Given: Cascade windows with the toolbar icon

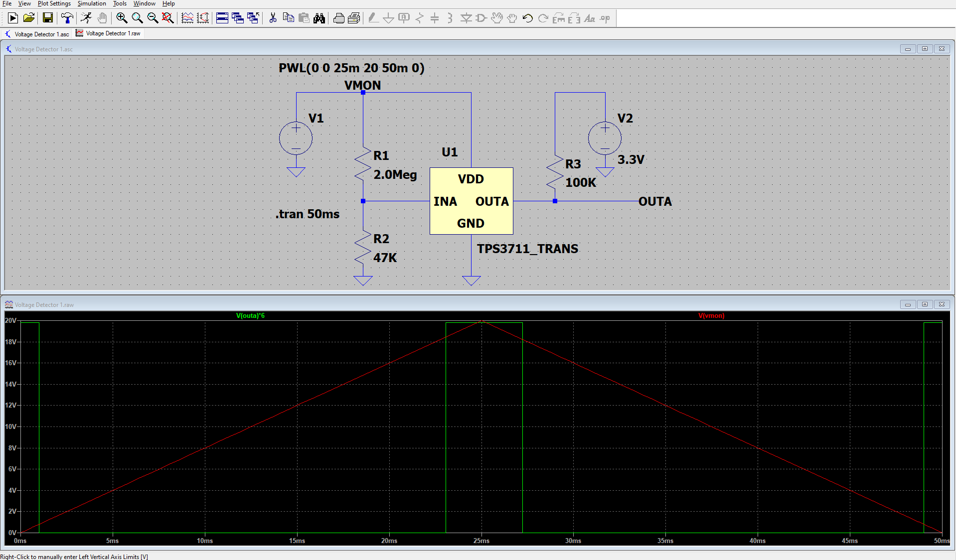Looking at the screenshot, I should [x=238, y=18].
